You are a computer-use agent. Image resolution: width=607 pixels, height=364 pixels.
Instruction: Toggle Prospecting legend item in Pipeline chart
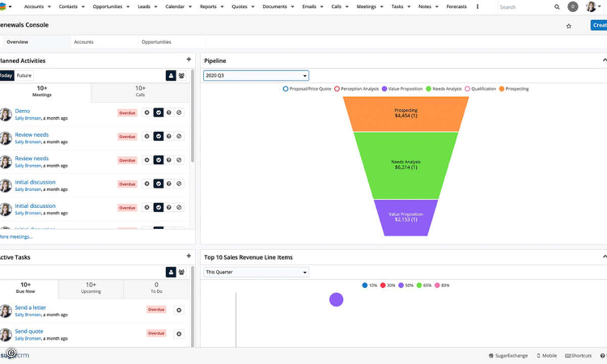tap(513, 89)
